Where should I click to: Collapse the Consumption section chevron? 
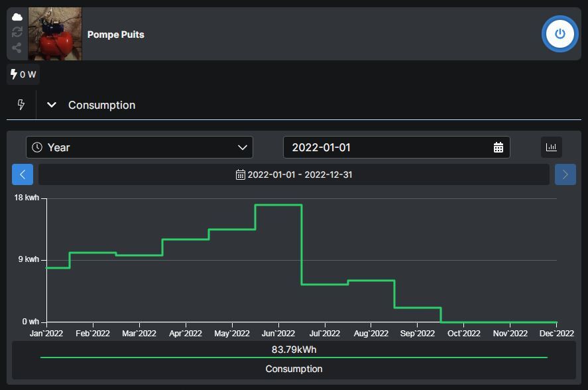[x=52, y=105]
